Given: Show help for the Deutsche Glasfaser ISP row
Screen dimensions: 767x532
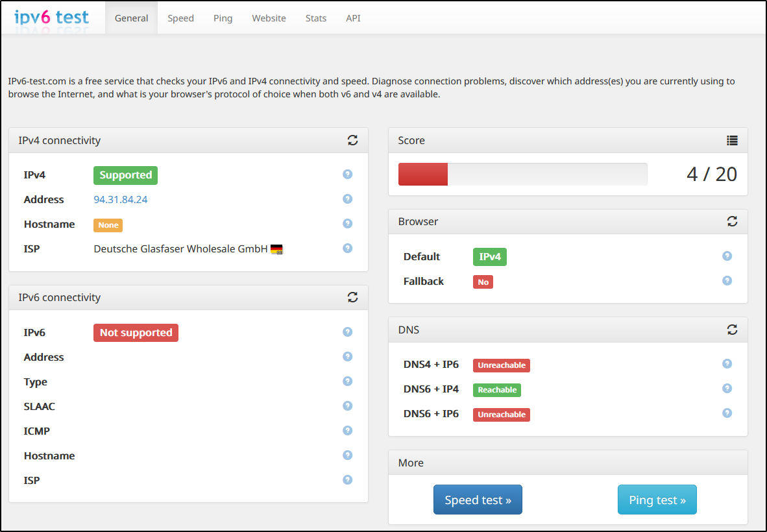Looking at the screenshot, I should pos(347,248).
